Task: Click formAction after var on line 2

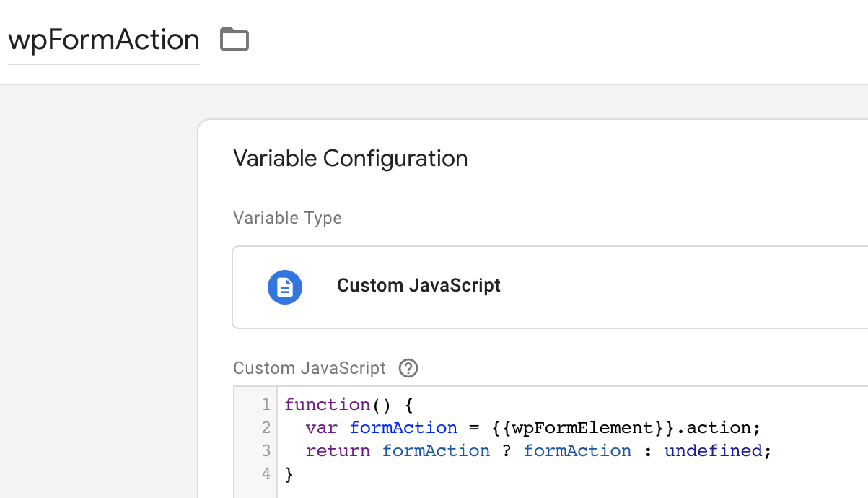Action: pyautogui.click(x=403, y=428)
